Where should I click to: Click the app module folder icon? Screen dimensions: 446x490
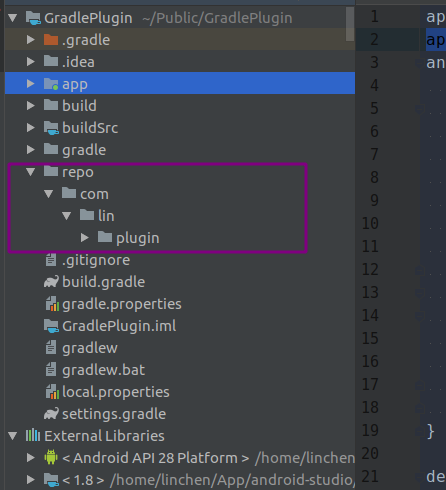tap(51, 84)
